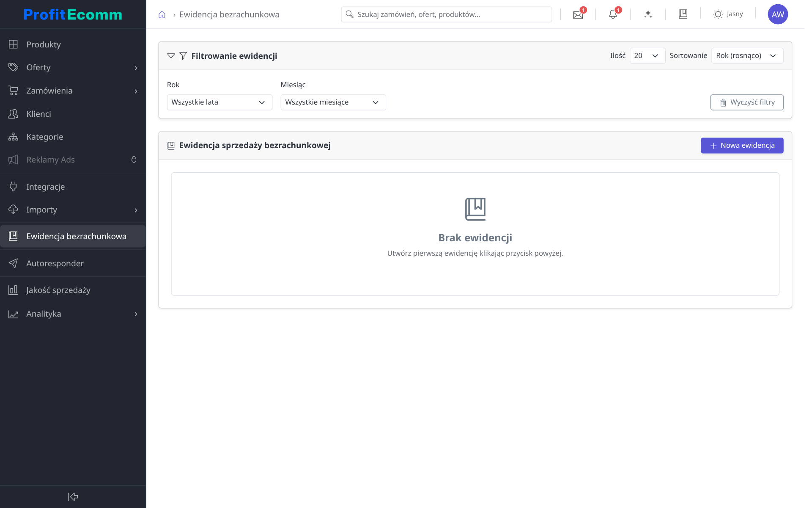Click the Nowa ewidencja button
Image resolution: width=812 pixels, height=508 pixels.
(742, 146)
